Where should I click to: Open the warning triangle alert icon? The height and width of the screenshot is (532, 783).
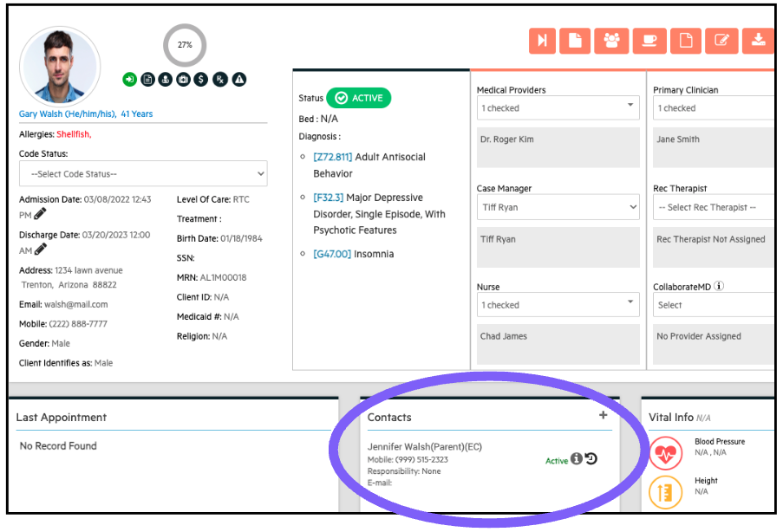(239, 80)
